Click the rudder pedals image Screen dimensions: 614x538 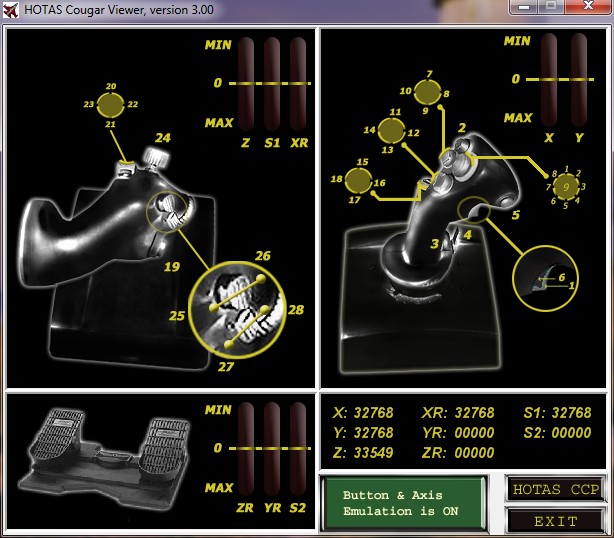(x=105, y=459)
